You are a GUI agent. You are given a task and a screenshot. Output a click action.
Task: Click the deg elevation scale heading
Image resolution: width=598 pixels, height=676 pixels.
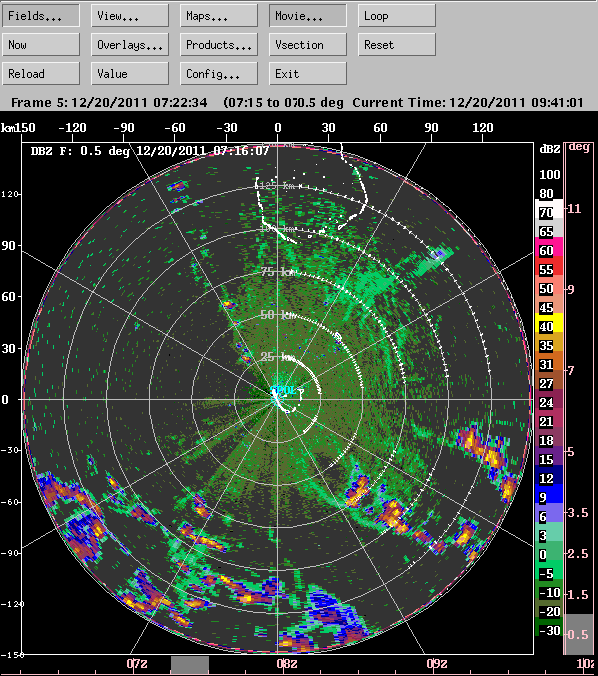(x=579, y=147)
